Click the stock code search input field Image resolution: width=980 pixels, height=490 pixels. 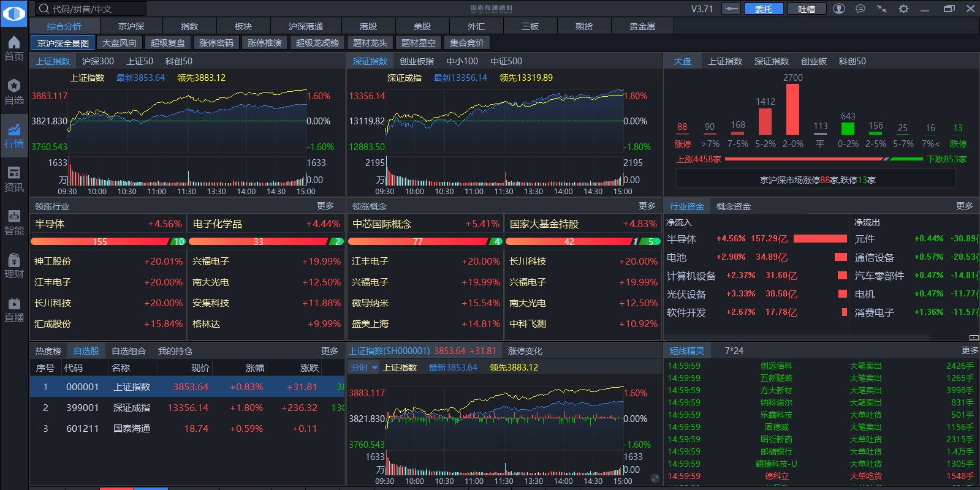[92, 9]
